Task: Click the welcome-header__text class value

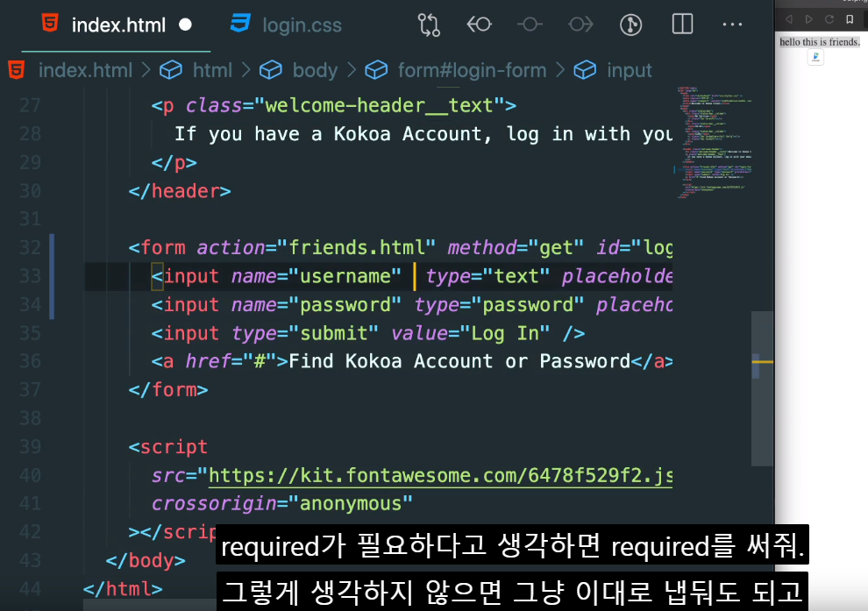Action: (x=379, y=105)
